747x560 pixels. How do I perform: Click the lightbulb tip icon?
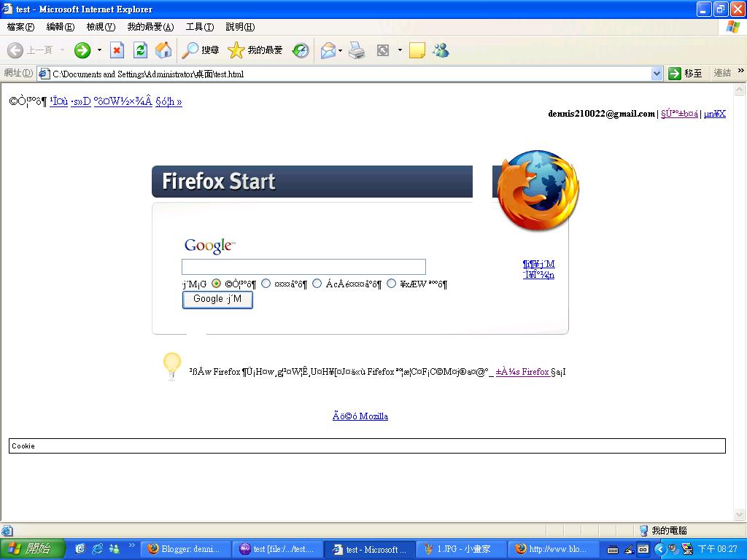click(x=172, y=366)
